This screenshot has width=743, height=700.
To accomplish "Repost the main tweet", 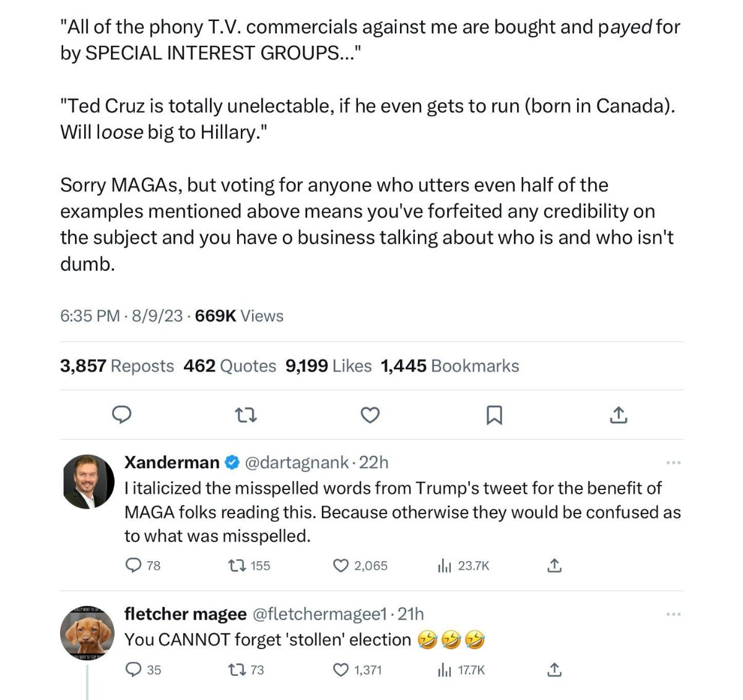I will (x=246, y=414).
